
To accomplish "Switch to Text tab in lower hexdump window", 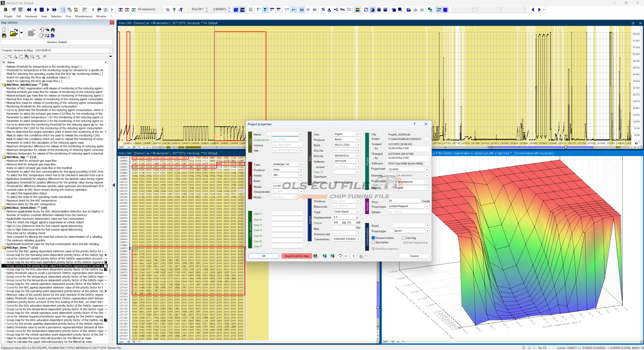I will (121, 342).
